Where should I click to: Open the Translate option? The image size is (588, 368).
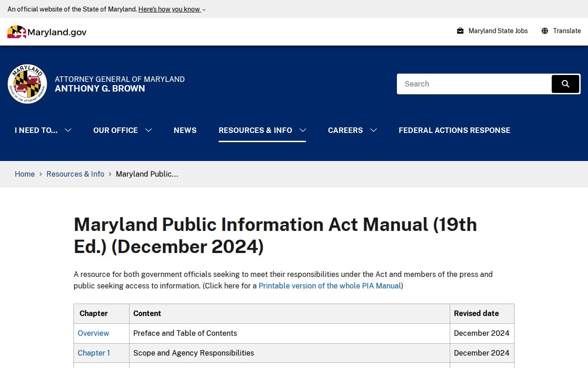[x=567, y=31]
